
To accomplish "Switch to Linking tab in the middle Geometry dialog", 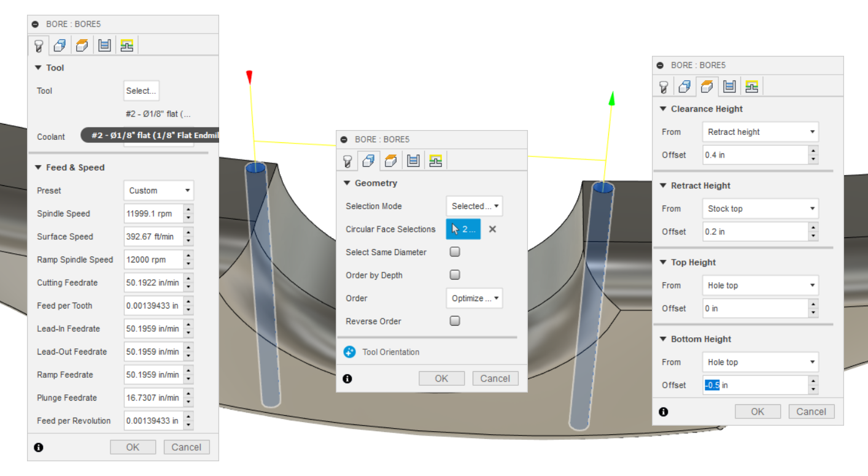I will coord(436,161).
